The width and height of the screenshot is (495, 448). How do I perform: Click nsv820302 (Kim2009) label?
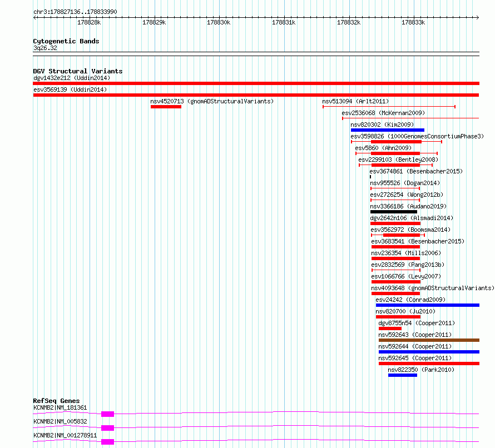click(x=382, y=125)
